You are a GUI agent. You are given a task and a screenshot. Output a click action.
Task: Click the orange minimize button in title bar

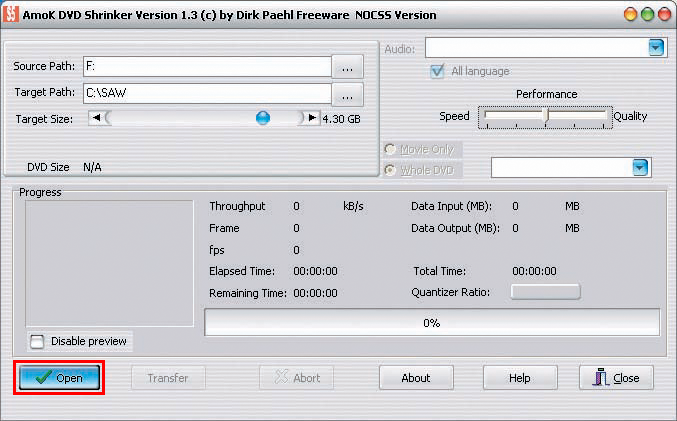pos(630,14)
